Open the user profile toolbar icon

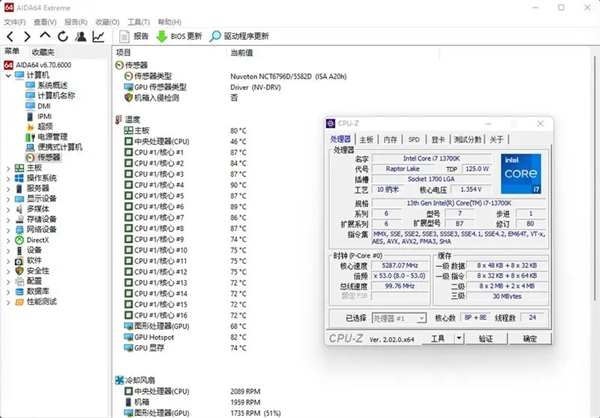coord(80,36)
